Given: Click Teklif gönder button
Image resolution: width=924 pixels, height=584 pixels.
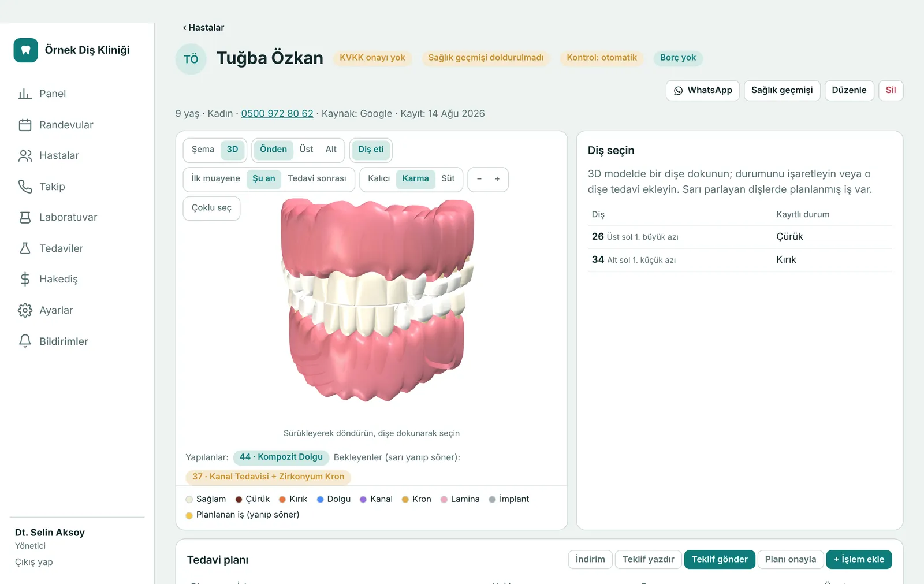Looking at the screenshot, I should (x=720, y=560).
